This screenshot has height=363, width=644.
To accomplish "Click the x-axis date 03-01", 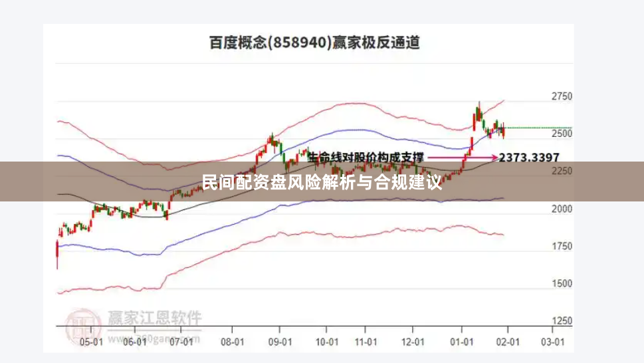I will pyautogui.click(x=553, y=342).
